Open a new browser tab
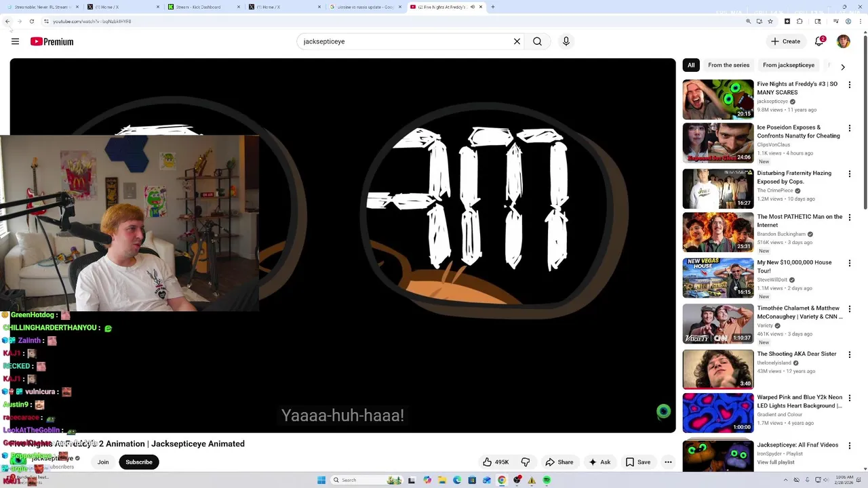 [x=493, y=7]
